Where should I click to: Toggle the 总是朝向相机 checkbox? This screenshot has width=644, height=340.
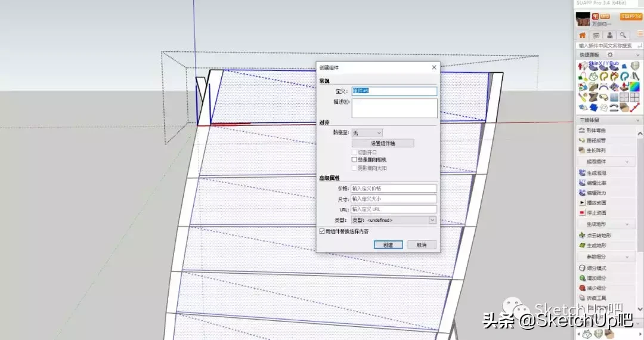pos(354,160)
